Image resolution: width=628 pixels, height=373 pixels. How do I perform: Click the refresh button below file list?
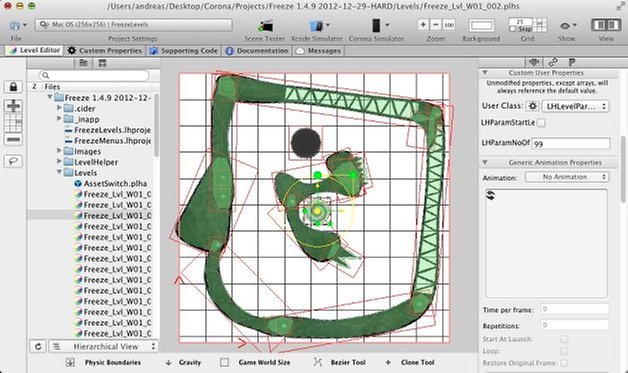[38, 347]
